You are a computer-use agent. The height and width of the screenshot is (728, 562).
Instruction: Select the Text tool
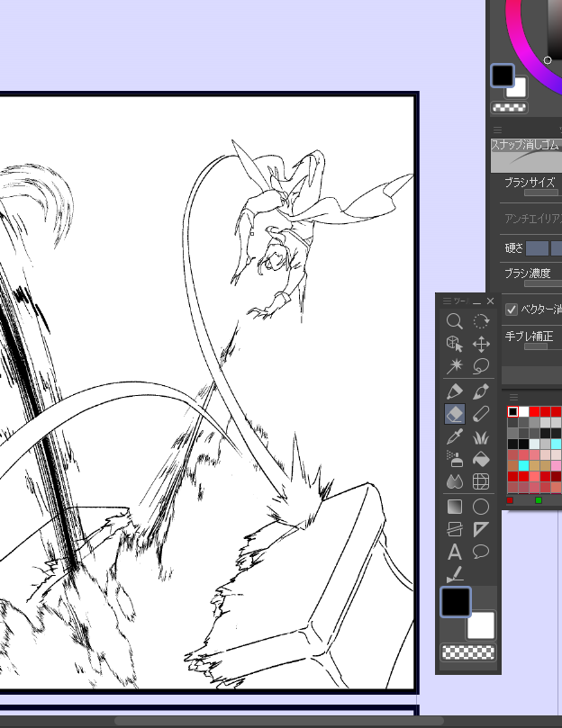click(454, 552)
